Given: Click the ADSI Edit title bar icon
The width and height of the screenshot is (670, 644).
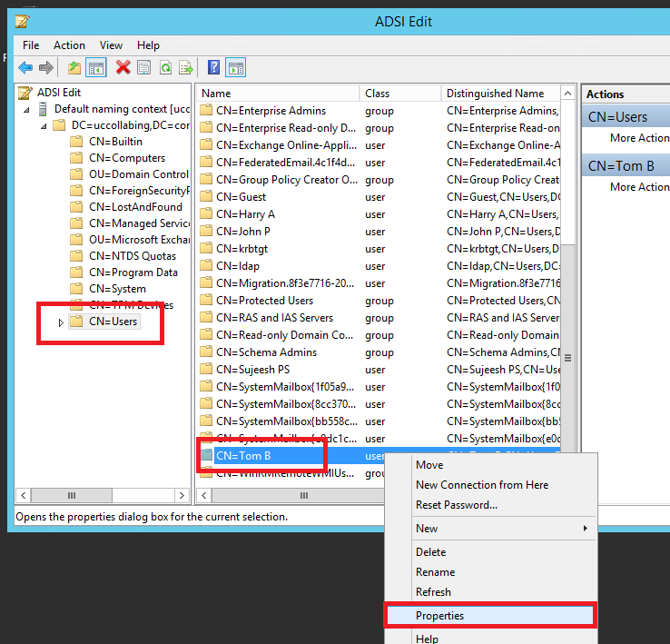Looking at the screenshot, I should click(x=22, y=22).
